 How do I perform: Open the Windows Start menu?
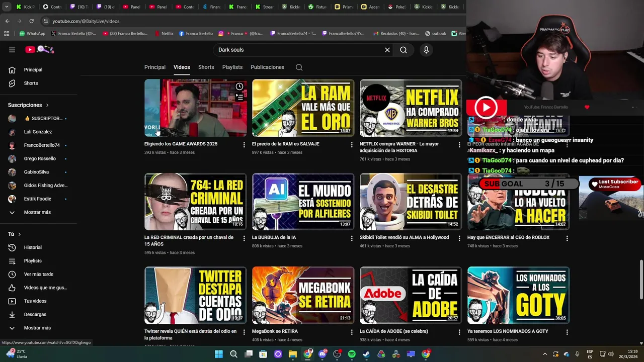219,354
